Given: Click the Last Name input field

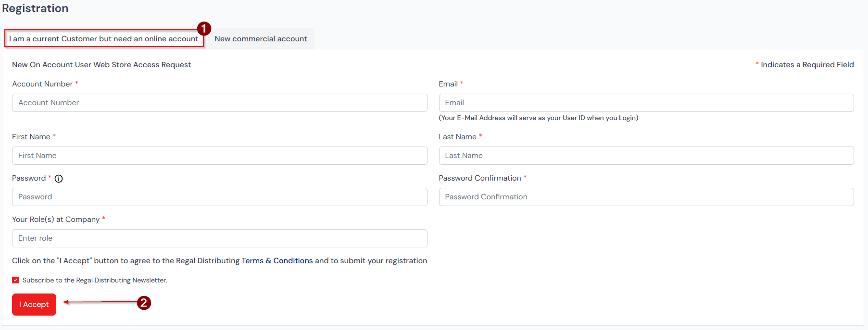Looking at the screenshot, I should click(x=646, y=156).
